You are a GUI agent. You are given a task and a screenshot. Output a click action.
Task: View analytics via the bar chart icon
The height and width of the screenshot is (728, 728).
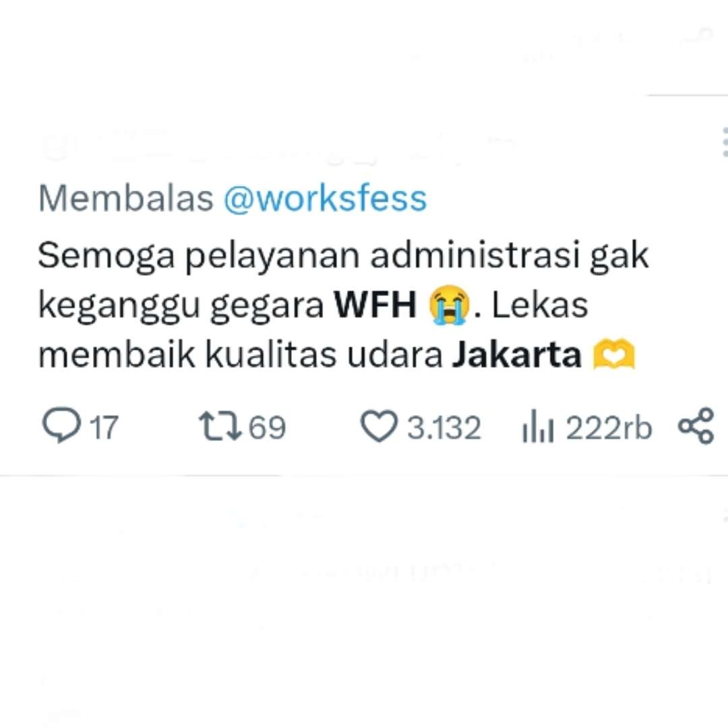coord(538,426)
